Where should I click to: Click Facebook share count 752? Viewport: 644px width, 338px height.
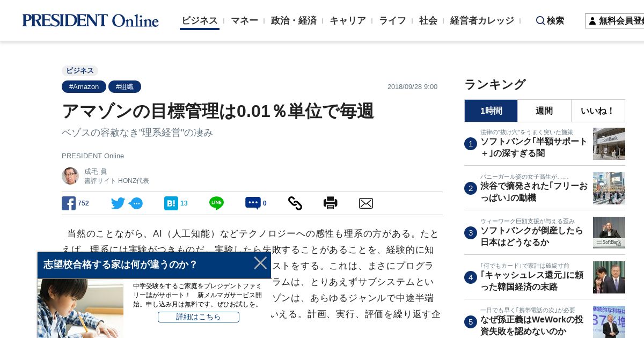(83, 203)
